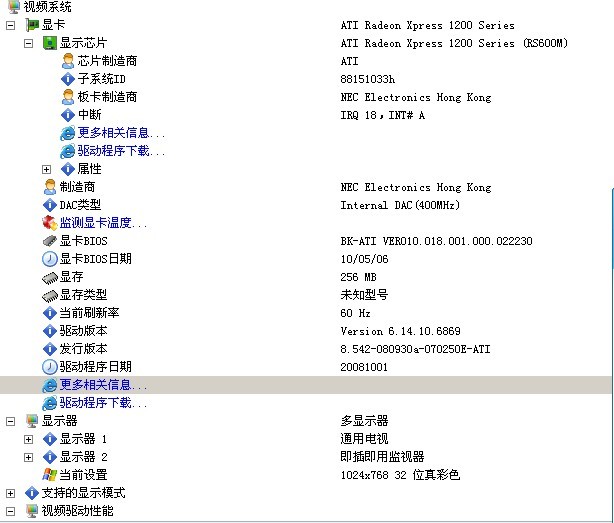Collapse the 显卡 tree node
This screenshot has height=523, width=614.
coord(11,25)
